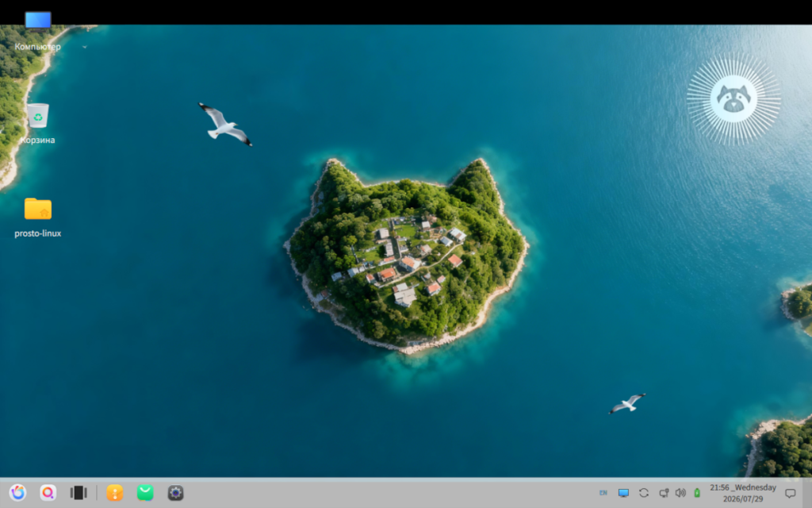The width and height of the screenshot is (812, 508).
Task: Open calendar from the 21:56 Wednesday clock
Action: [743, 493]
